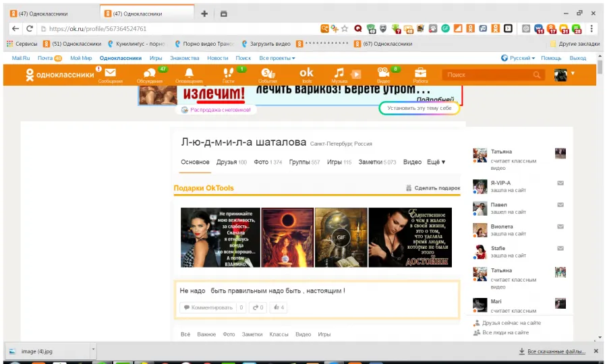Image resolution: width=607 pixels, height=364 pixels.
Task: Expand the Ещё profile menu
Action: point(436,162)
